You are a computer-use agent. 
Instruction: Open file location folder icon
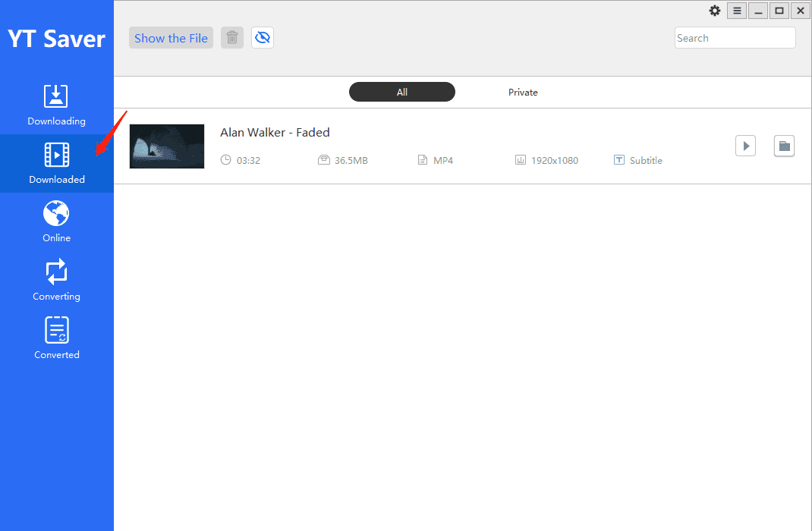pos(784,146)
